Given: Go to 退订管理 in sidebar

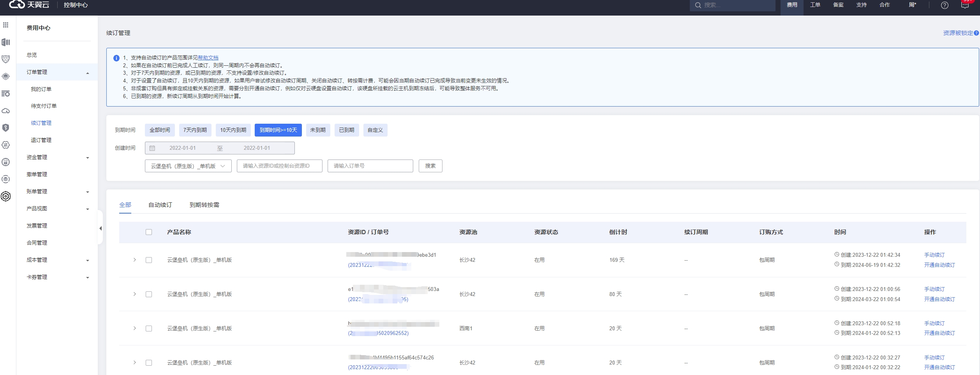Looking at the screenshot, I should (41, 140).
